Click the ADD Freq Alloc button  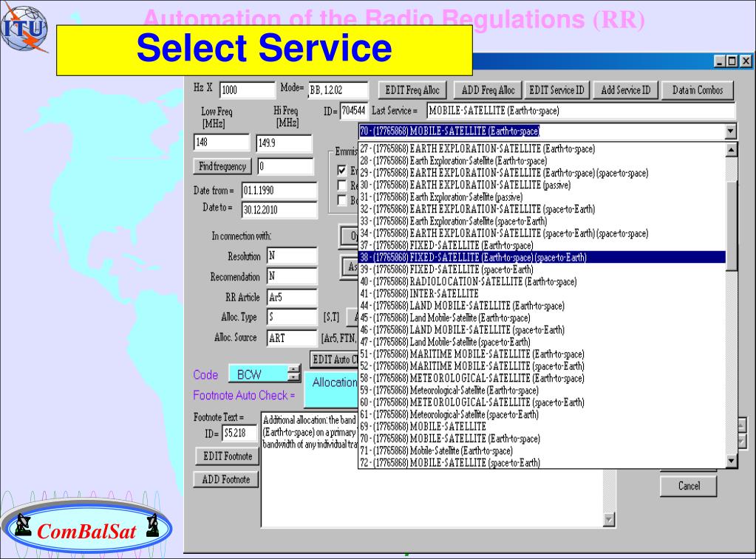(488, 90)
